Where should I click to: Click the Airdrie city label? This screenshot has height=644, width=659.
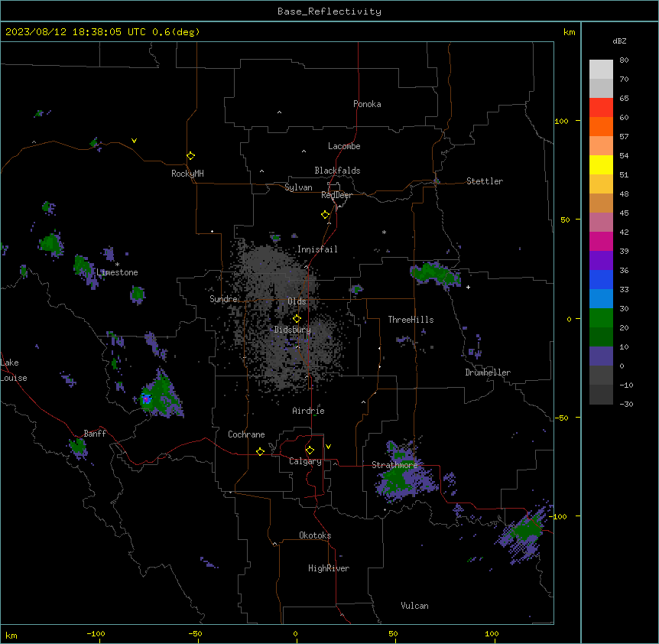point(308,411)
